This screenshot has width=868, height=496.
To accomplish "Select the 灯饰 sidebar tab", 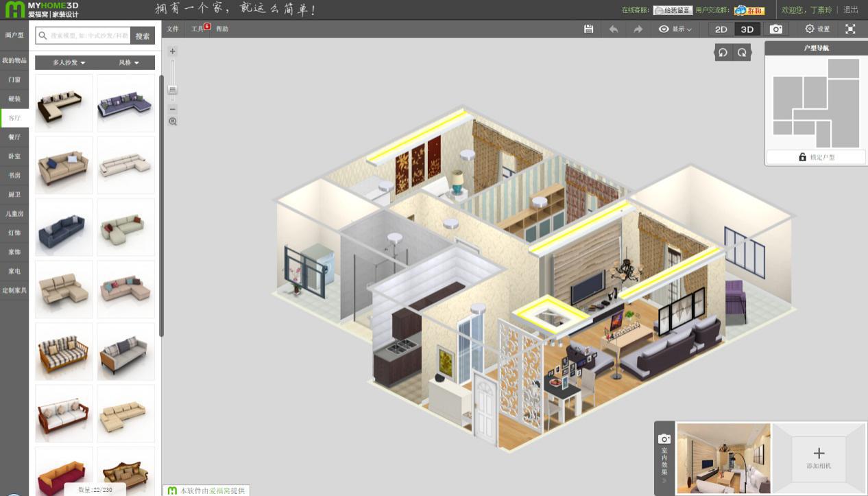I will (14, 233).
